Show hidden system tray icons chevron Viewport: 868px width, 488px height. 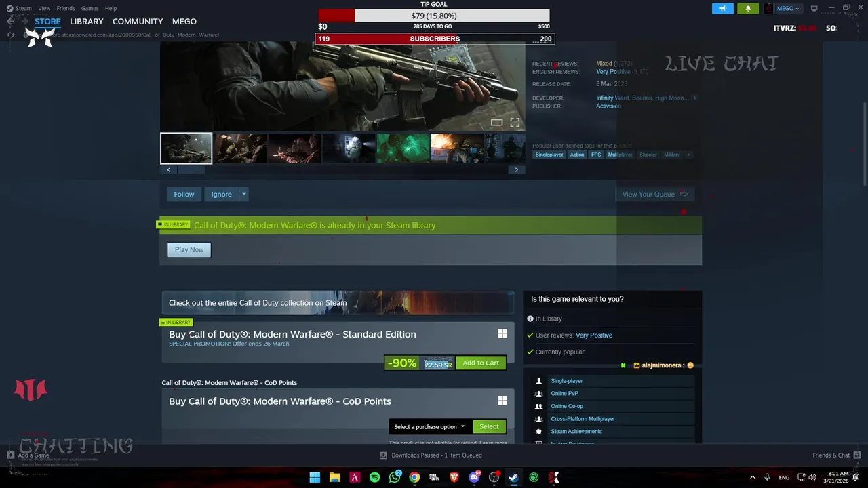(752, 478)
